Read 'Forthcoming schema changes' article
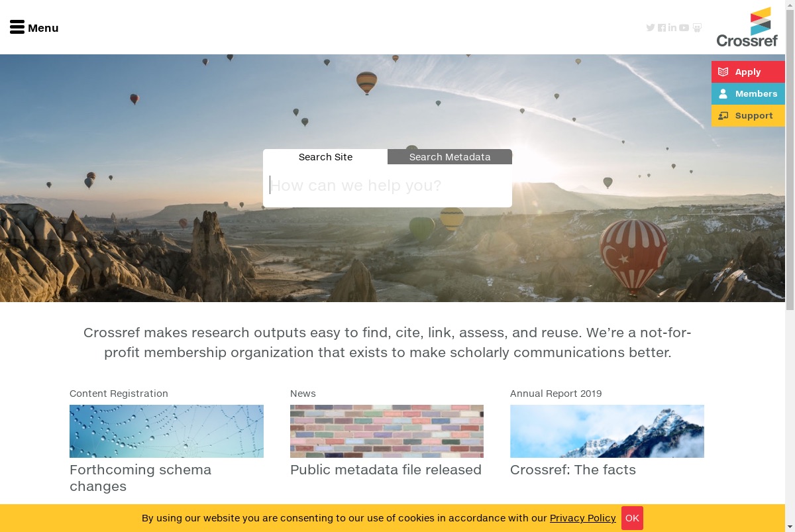The height and width of the screenshot is (532, 795). [140, 478]
